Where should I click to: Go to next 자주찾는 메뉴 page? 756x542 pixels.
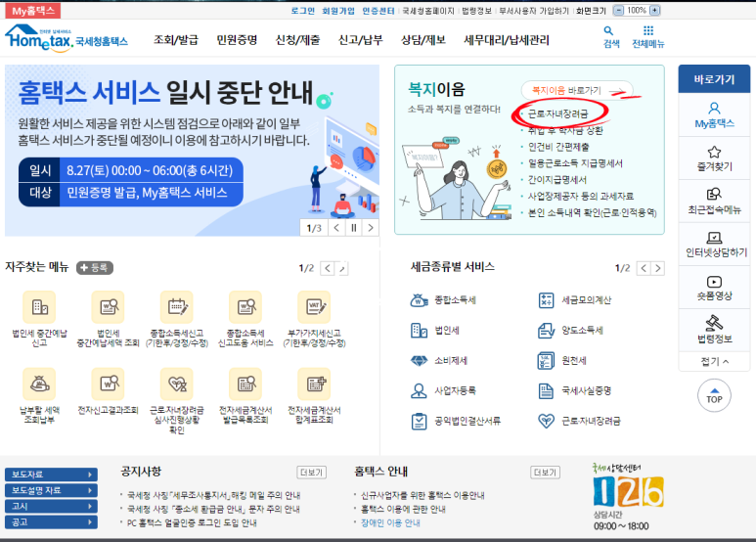[x=342, y=268]
